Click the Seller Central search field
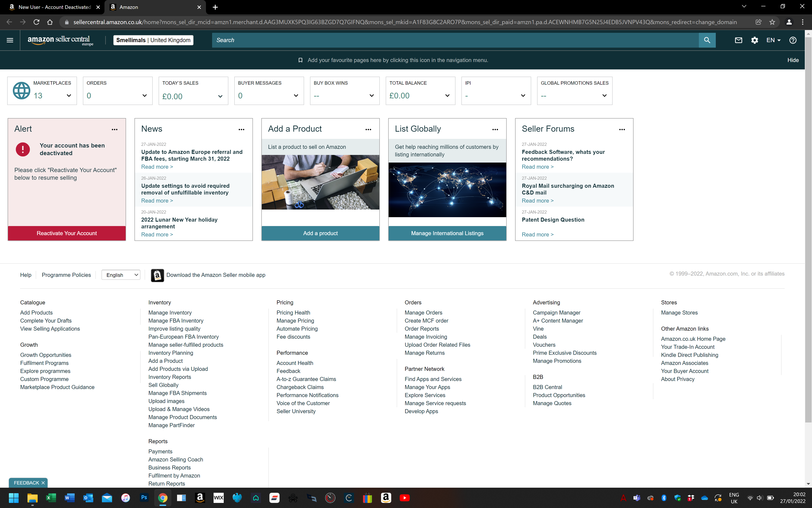Viewport: 812px width, 508px height. click(x=455, y=40)
